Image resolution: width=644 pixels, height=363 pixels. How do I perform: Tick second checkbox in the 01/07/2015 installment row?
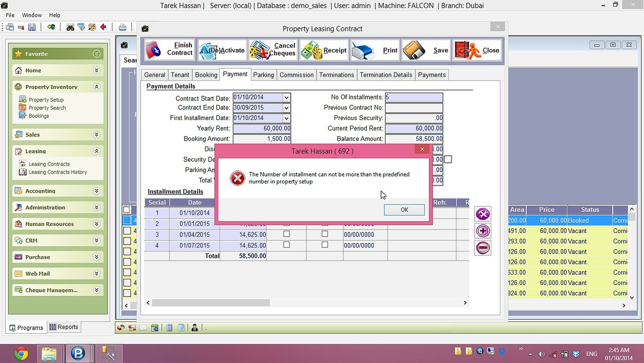325,245
